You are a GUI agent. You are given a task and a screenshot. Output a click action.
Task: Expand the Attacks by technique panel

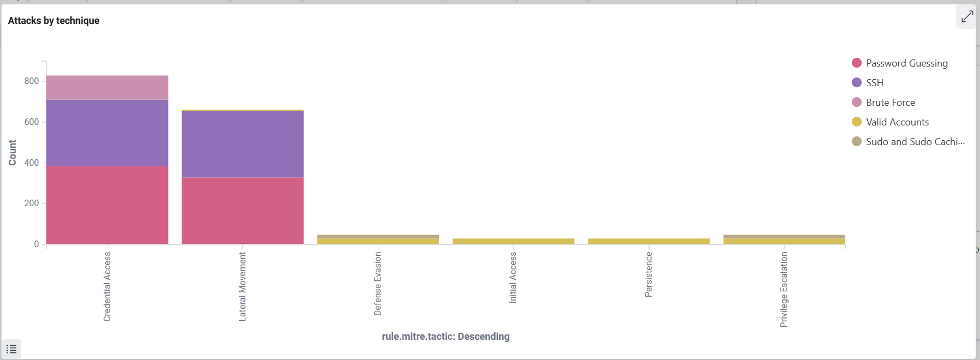coord(966,17)
